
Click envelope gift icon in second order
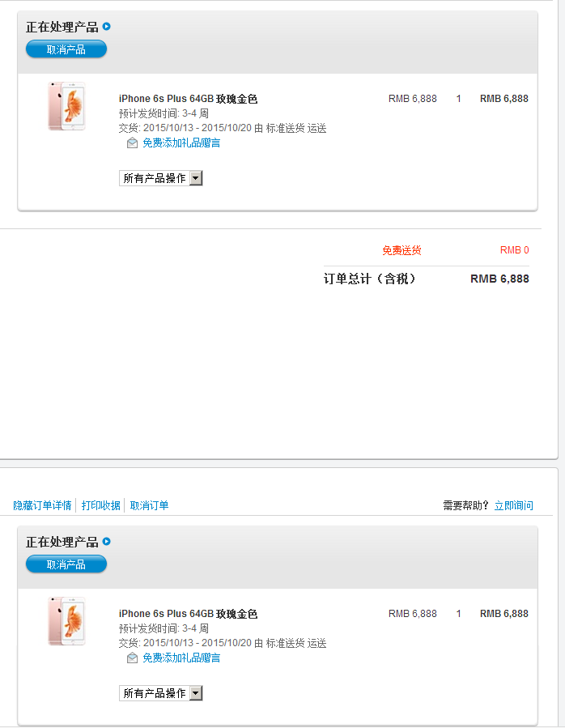[x=132, y=658]
